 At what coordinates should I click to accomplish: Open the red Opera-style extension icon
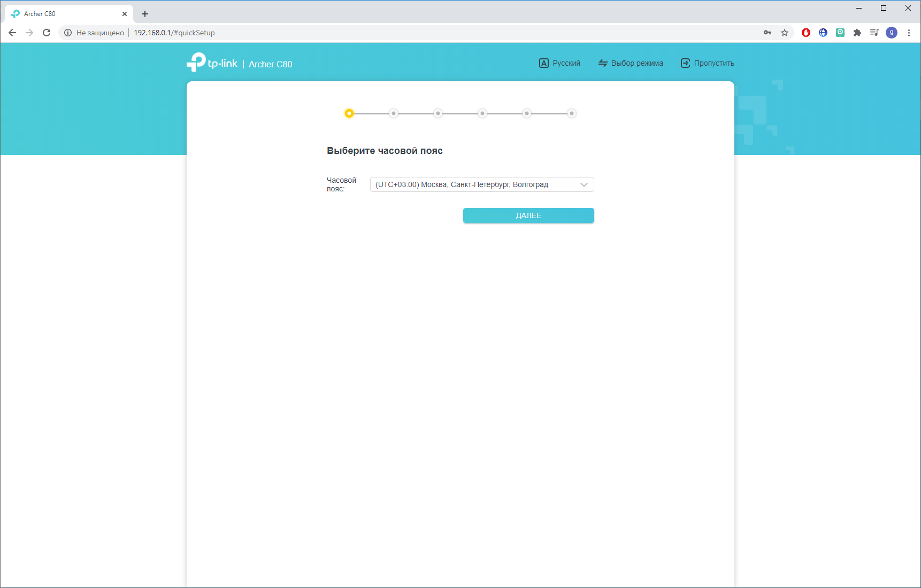click(x=806, y=33)
